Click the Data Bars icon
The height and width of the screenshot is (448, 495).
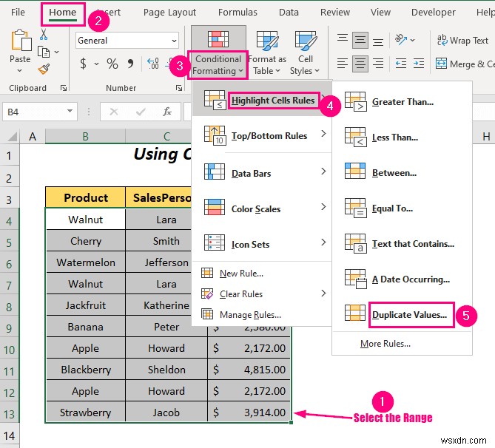tap(215, 172)
